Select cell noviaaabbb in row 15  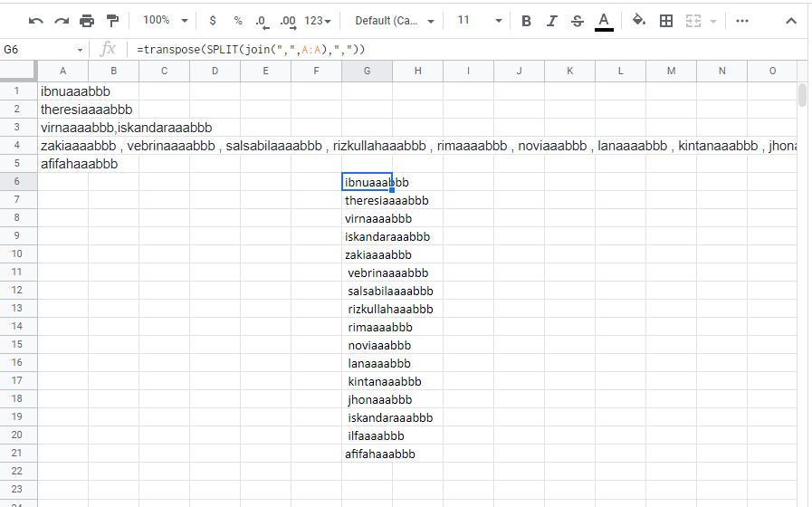coord(368,345)
